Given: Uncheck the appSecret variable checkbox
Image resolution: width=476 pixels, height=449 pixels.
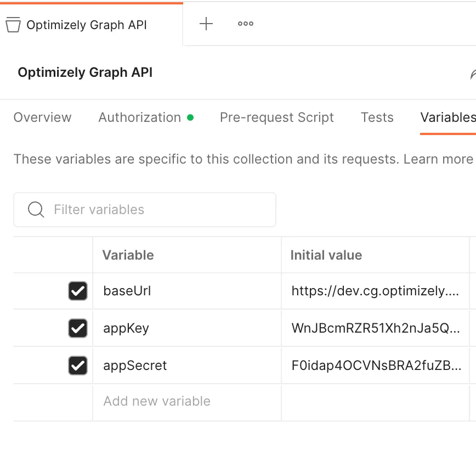Looking at the screenshot, I should point(78,366).
